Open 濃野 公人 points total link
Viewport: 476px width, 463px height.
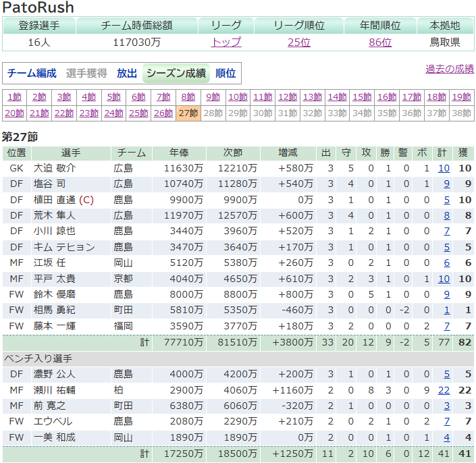click(447, 374)
